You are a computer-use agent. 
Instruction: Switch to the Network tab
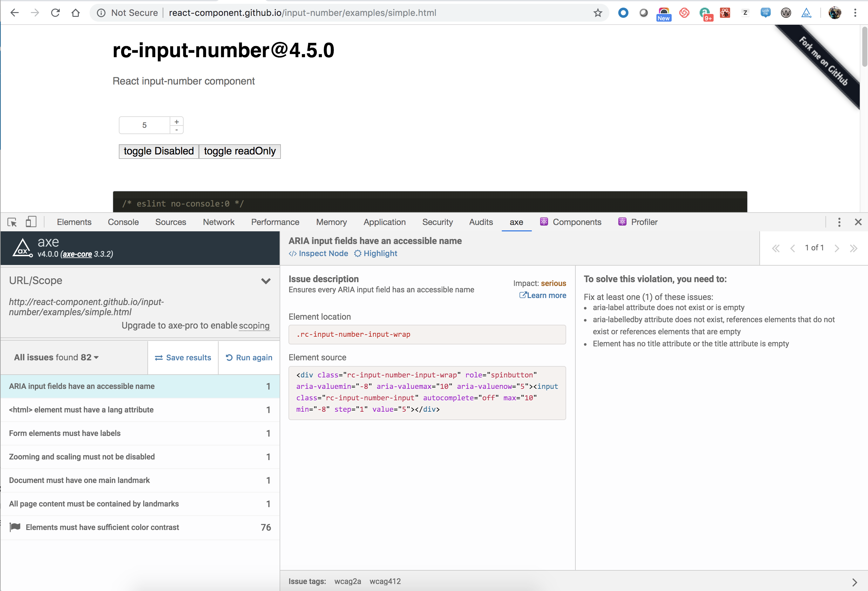(219, 222)
